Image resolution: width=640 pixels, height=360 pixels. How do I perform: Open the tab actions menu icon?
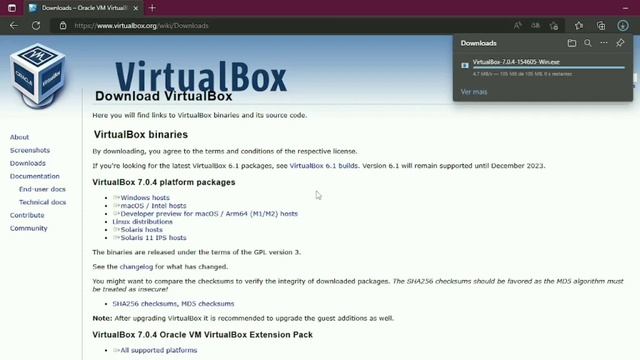click(x=12, y=8)
